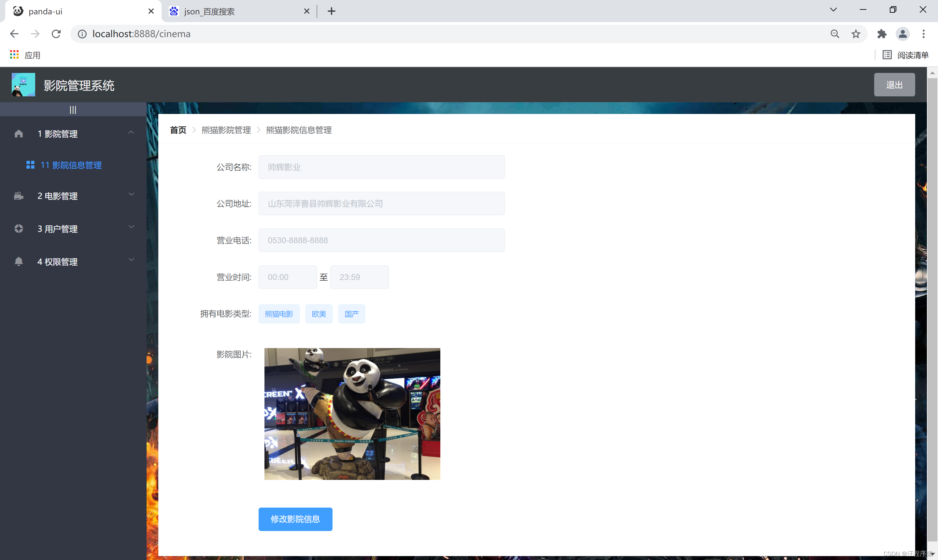Click the 修改影院信息 button
Screen dimensions: 938x560
pyautogui.click(x=295, y=519)
